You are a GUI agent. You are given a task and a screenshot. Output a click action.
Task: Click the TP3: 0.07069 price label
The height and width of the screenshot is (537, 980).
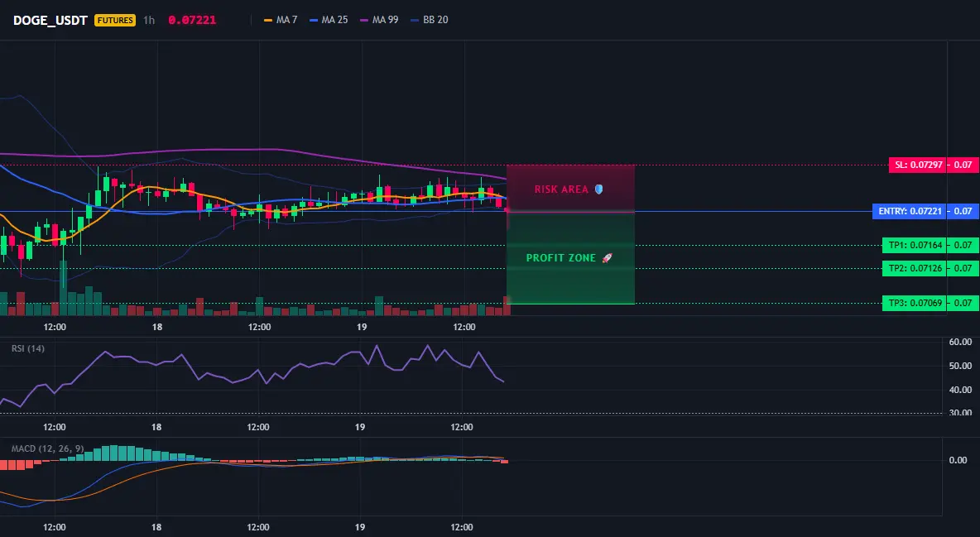pos(915,303)
